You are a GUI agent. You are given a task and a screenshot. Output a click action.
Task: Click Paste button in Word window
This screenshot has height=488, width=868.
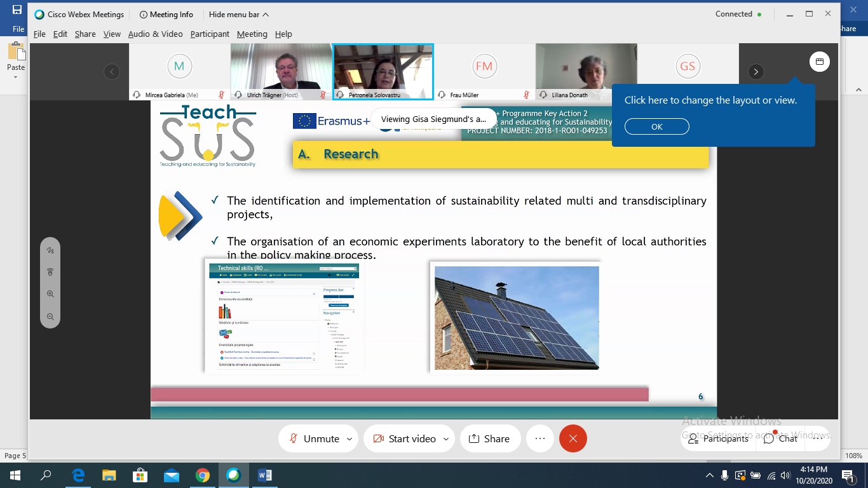(16, 57)
